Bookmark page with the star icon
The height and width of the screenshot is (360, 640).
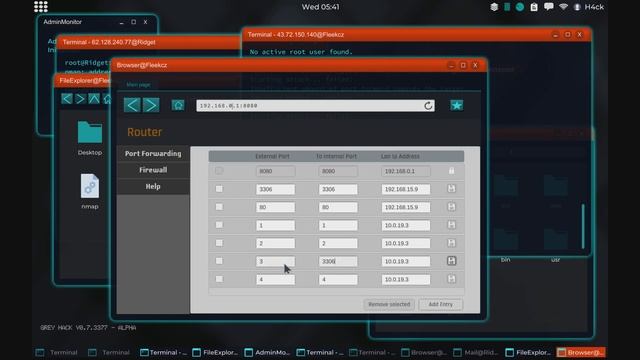pos(456,105)
